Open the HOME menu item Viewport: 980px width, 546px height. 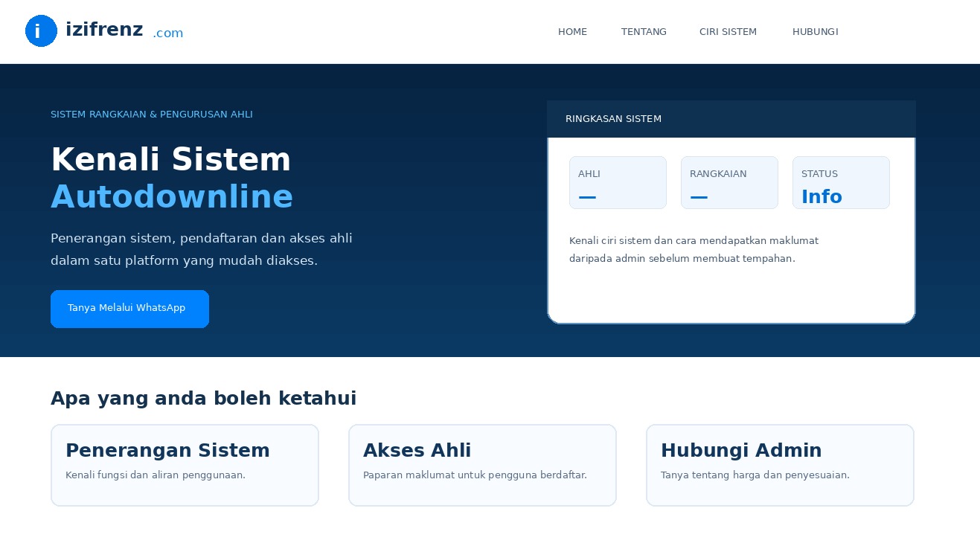572,32
